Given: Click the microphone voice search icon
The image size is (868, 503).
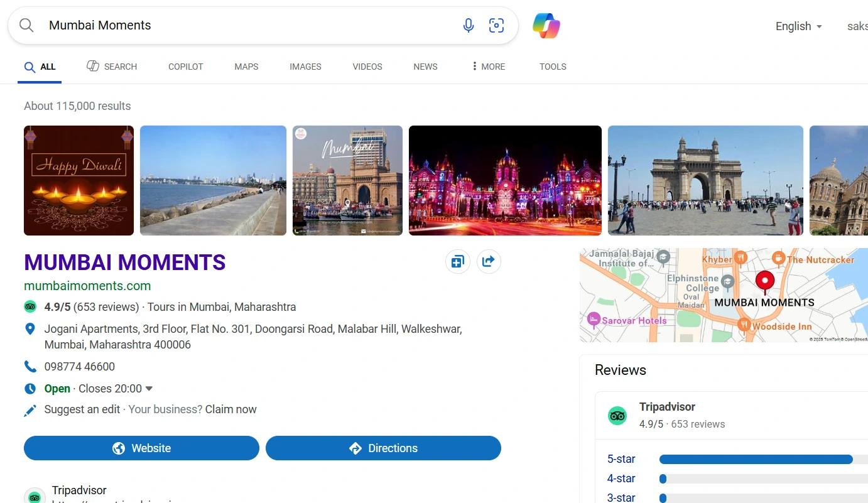Looking at the screenshot, I should tap(469, 25).
